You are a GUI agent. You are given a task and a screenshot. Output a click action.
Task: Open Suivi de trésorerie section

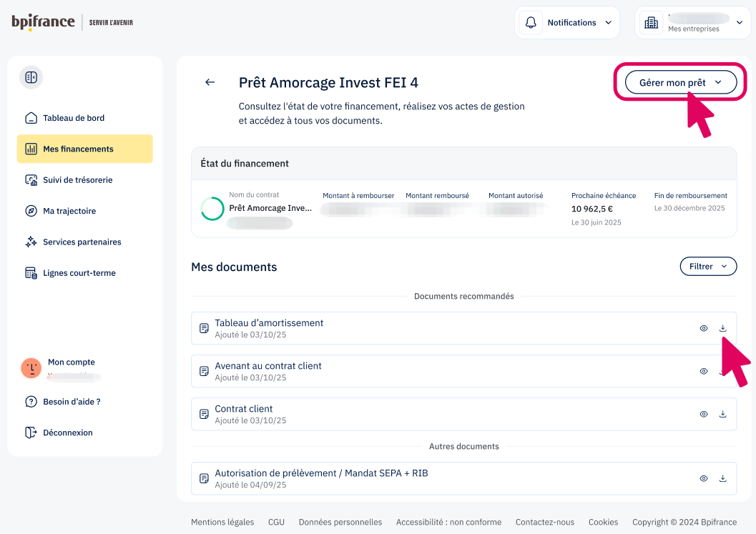tap(77, 180)
